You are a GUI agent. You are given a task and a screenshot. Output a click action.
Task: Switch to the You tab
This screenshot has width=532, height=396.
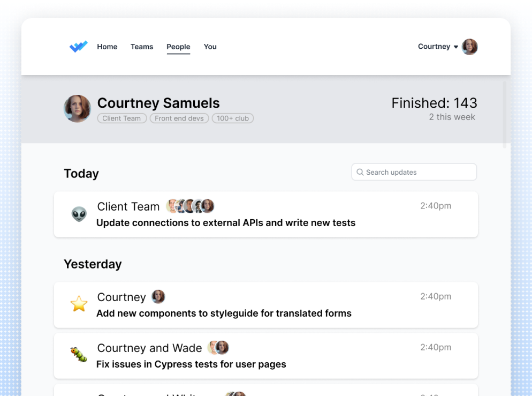click(210, 47)
